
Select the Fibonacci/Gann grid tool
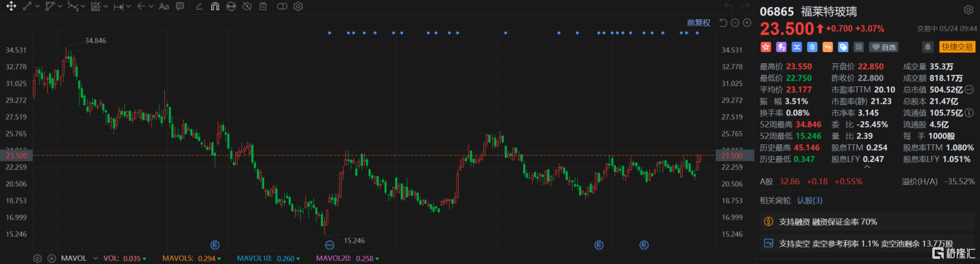pyautogui.click(x=95, y=6)
